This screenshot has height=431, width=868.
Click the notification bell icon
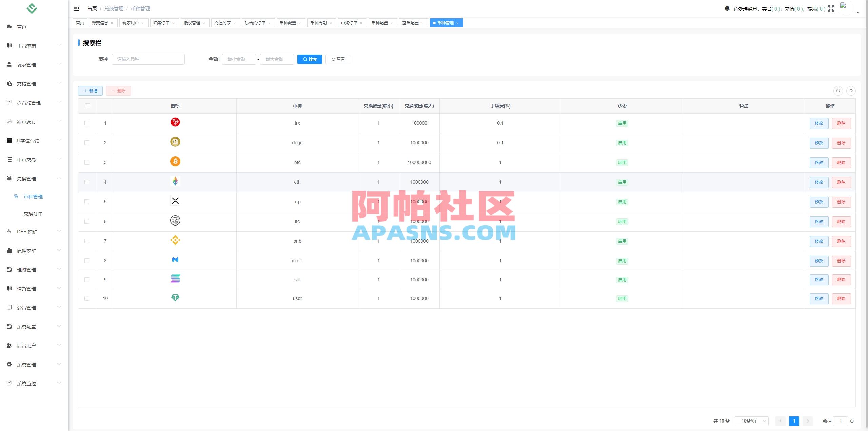[727, 8]
